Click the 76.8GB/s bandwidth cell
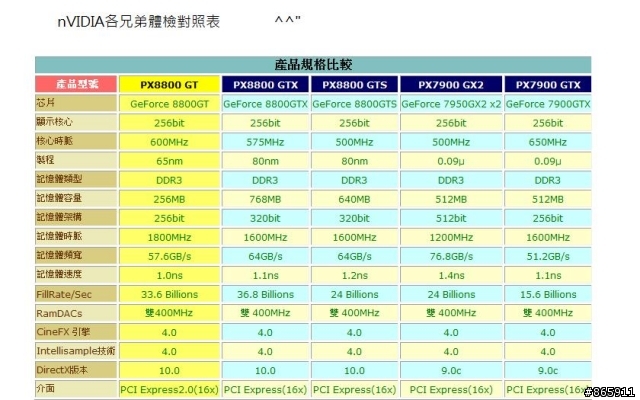Viewport: 640px width, 400px height. [451, 256]
